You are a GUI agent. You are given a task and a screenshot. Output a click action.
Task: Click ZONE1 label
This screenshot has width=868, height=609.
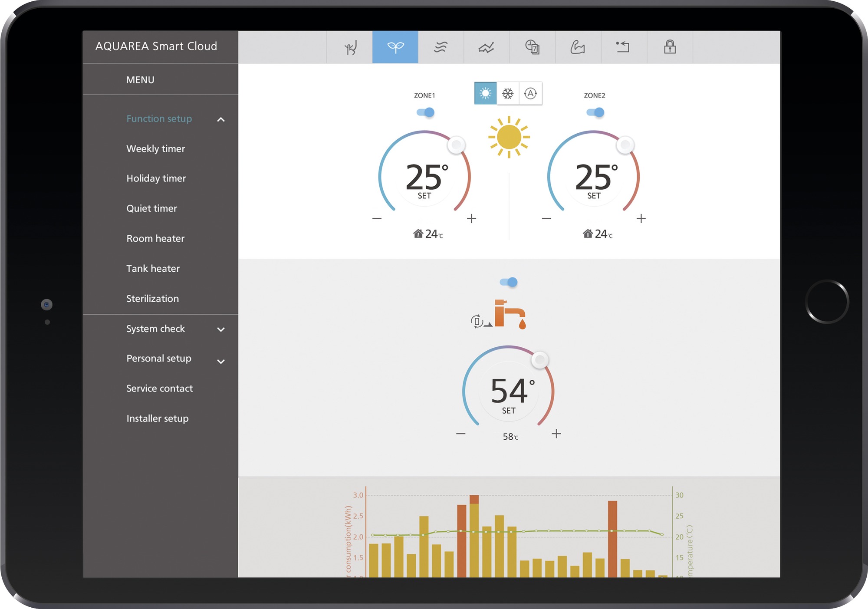tap(424, 95)
